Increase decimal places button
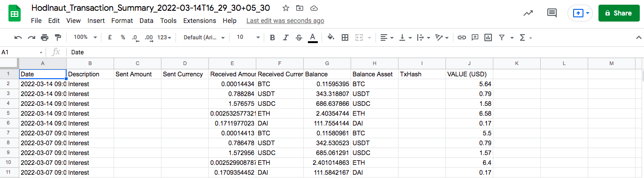The image size is (644, 178). click(149, 37)
